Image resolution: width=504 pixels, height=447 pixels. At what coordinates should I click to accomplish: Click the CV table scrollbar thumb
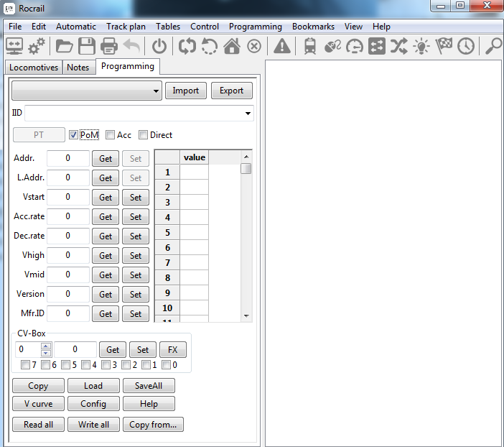pyautogui.click(x=246, y=169)
